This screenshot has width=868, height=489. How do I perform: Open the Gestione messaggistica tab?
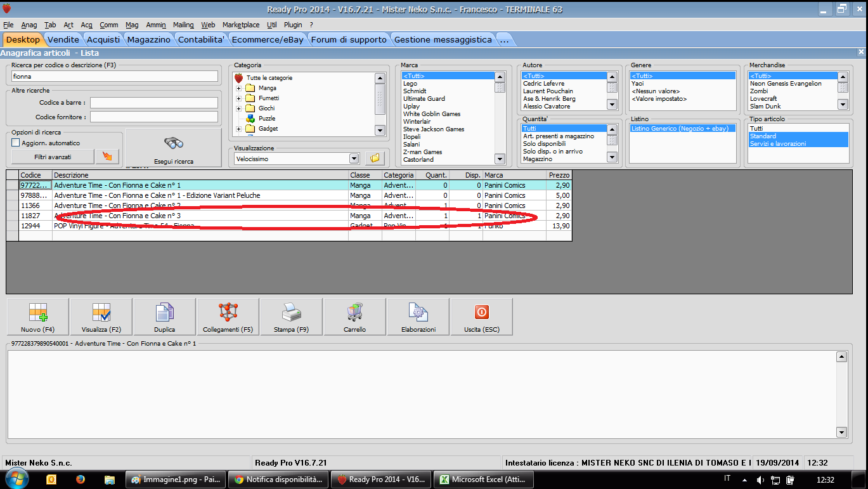click(443, 39)
